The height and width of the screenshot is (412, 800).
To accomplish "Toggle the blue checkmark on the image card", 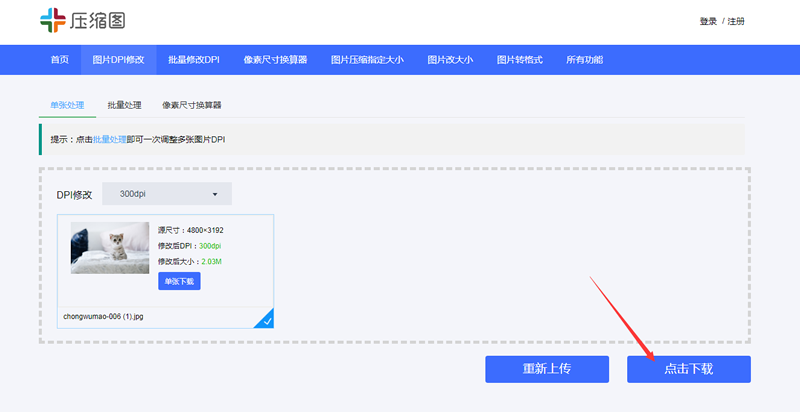I will [x=266, y=321].
